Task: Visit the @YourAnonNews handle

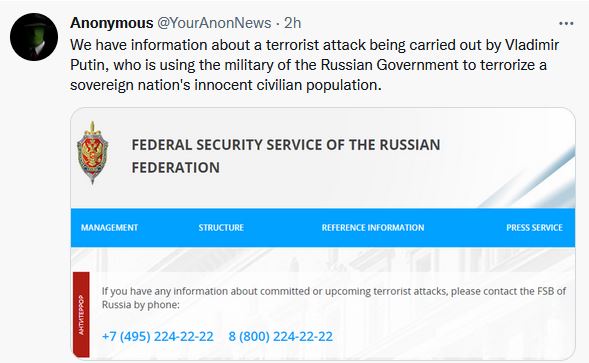Action: click(214, 23)
